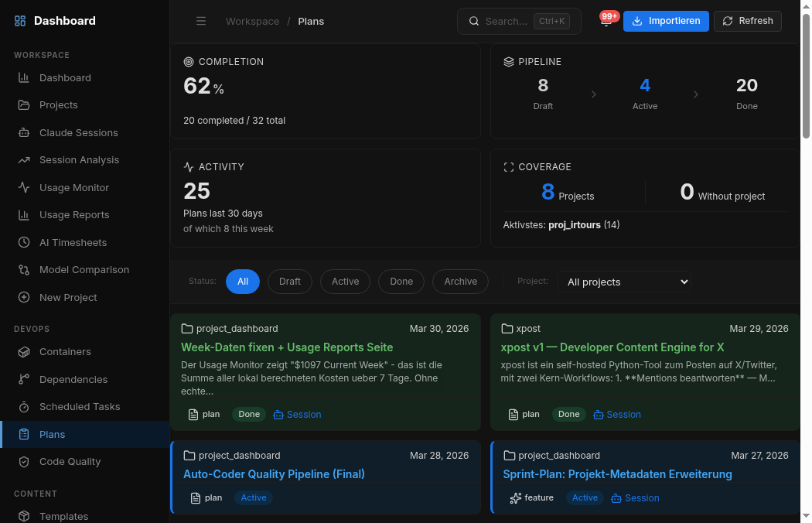The height and width of the screenshot is (523, 812).
Task: Open Scheduled Tasks in the sidebar
Action: 80,406
